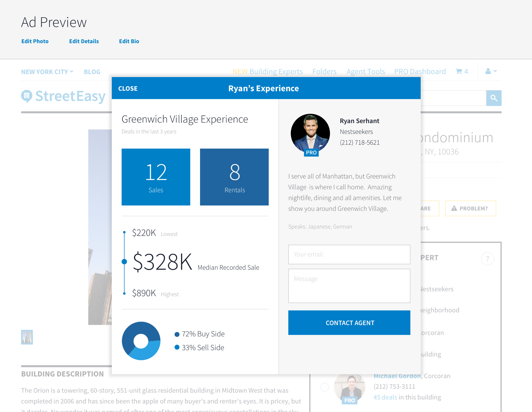Image resolution: width=532 pixels, height=412 pixels.
Task: Click Michael Gordon's agent photo
Action: (350, 388)
